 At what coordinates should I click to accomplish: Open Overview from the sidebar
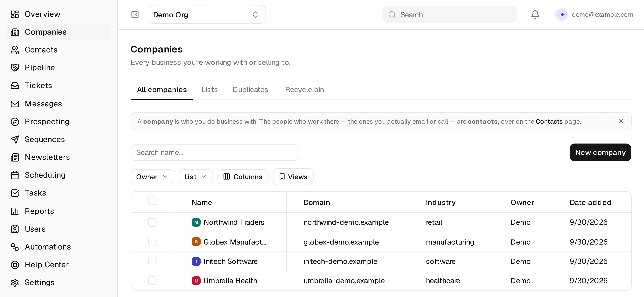pyautogui.click(x=59, y=14)
